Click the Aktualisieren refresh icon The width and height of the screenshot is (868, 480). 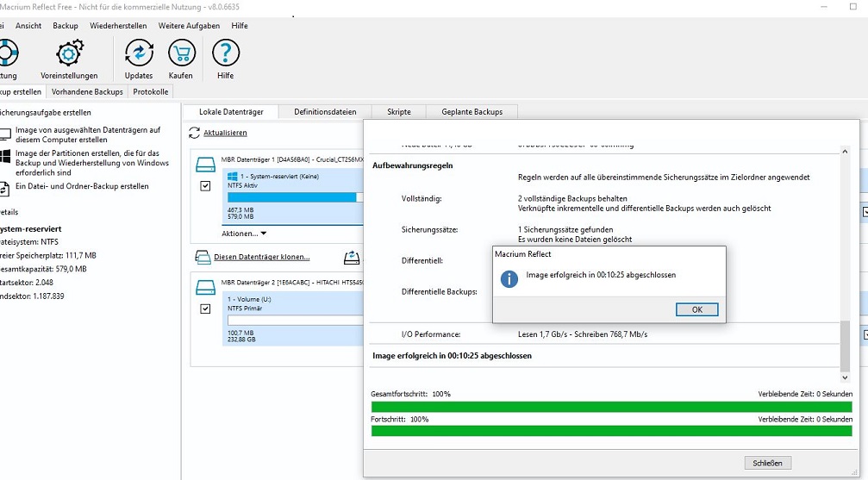tap(194, 133)
